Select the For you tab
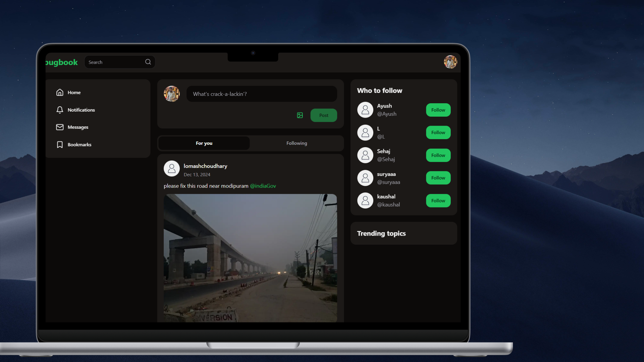The image size is (644, 362). point(204,143)
